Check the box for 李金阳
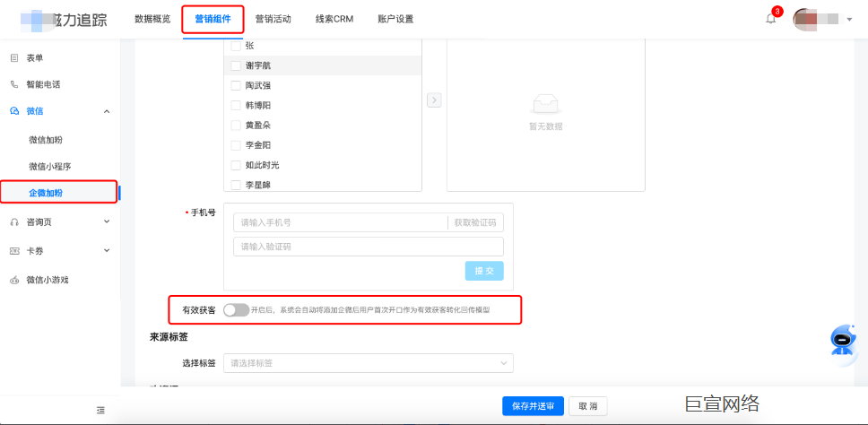This screenshot has width=868, height=425. tap(236, 145)
